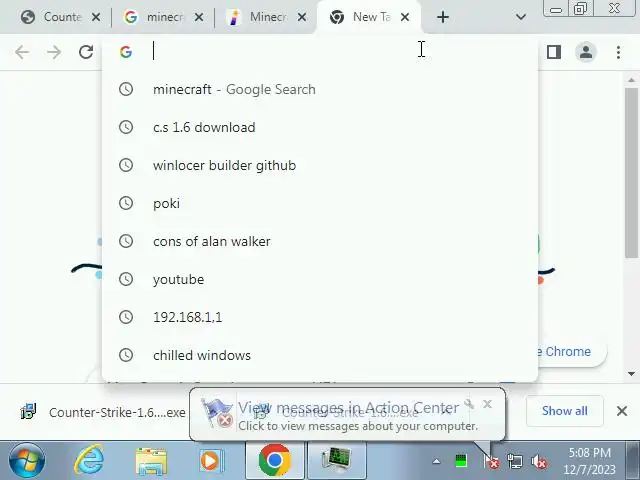Choose the 'cons of alan walker' suggestion
640x480 pixels.
point(320,241)
